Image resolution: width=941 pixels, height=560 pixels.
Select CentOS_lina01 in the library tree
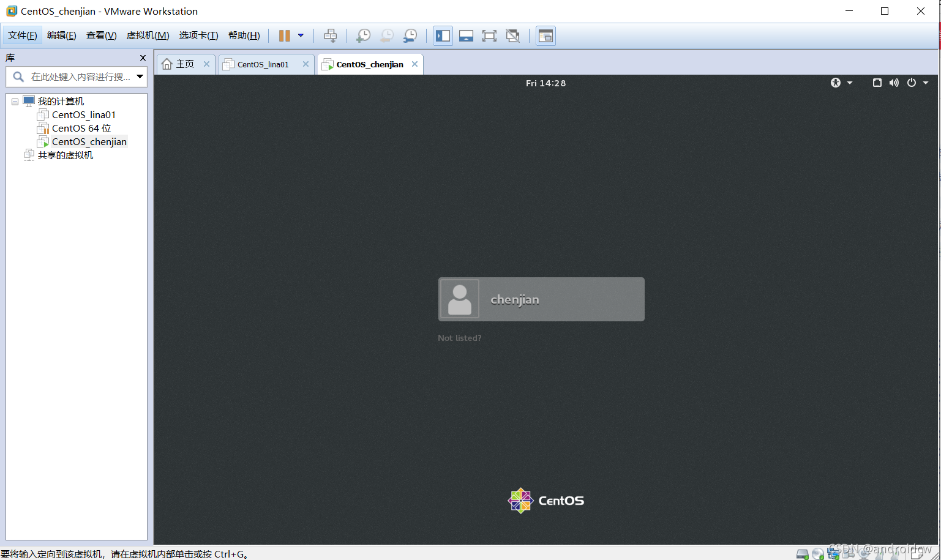(x=84, y=115)
